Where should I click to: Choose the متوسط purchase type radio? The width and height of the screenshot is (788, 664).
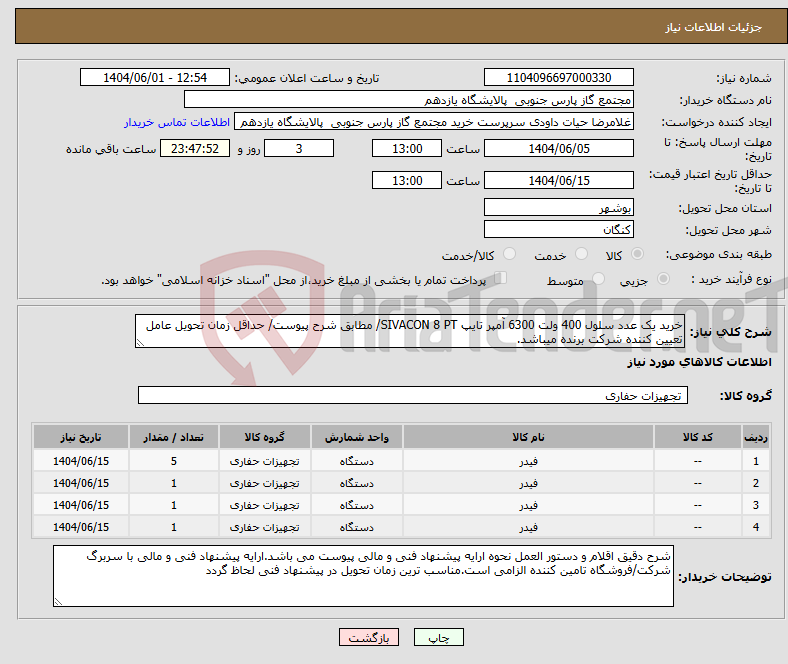pyautogui.click(x=598, y=280)
